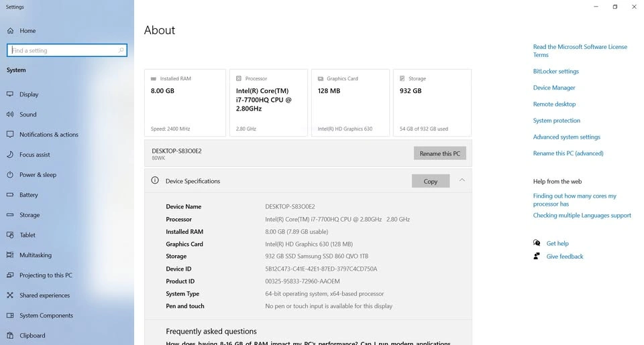The width and height of the screenshot is (644, 345).
Task: Open Power & sleep icon
Action: point(10,175)
